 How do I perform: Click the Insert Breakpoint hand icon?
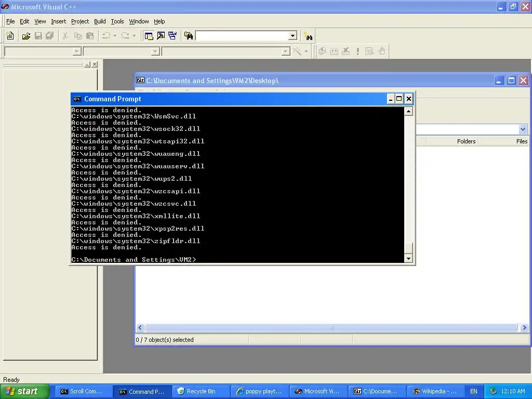(x=382, y=51)
